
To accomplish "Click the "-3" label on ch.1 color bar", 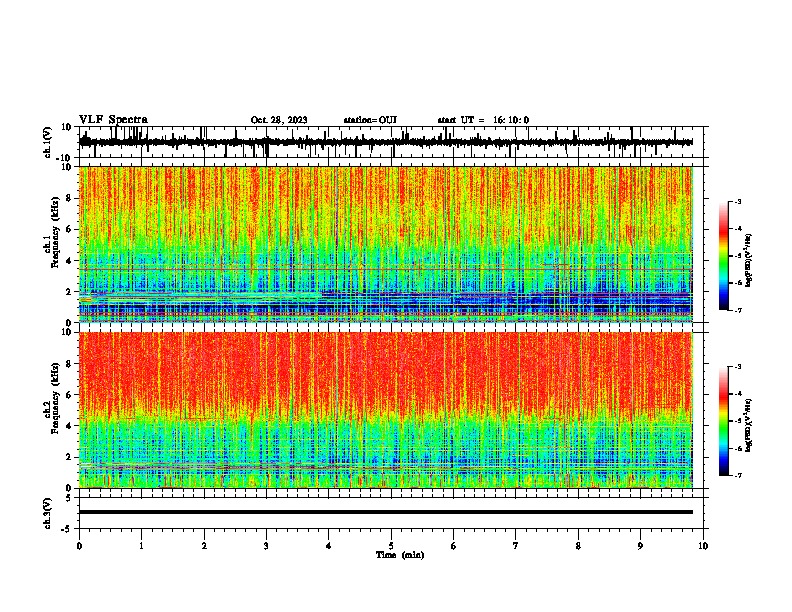I will coord(738,201).
